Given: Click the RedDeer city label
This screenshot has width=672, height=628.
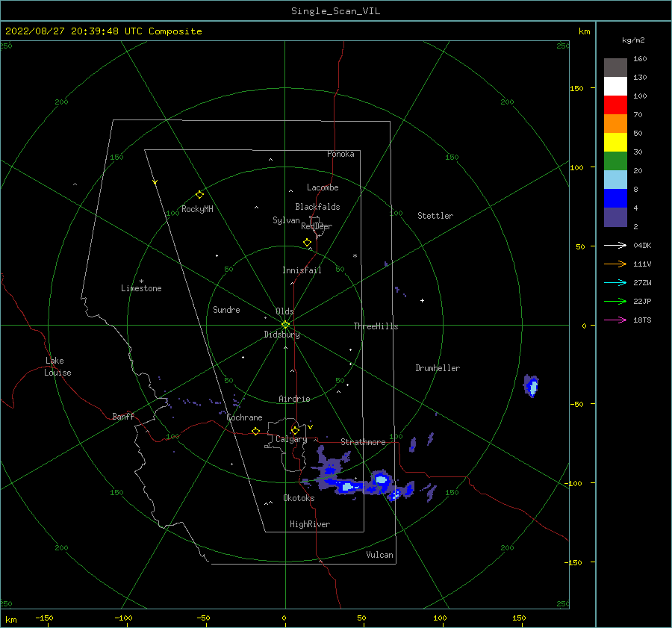Looking at the screenshot, I should (x=317, y=226).
